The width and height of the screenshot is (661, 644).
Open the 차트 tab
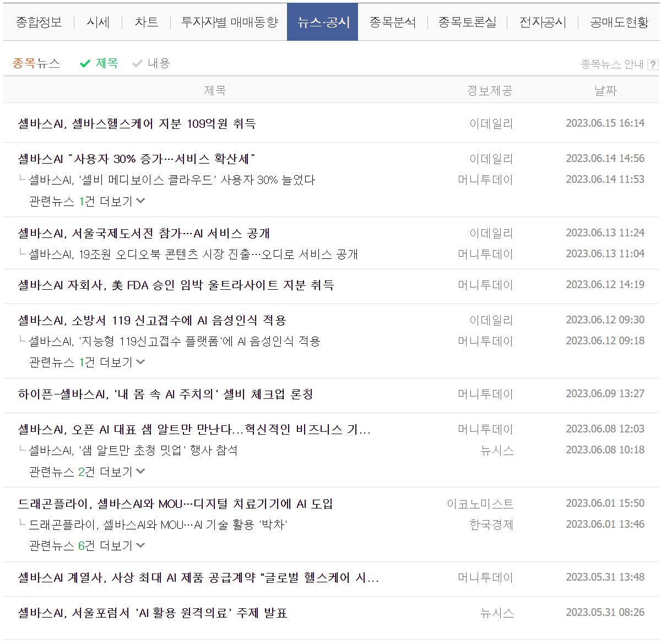pos(147,22)
